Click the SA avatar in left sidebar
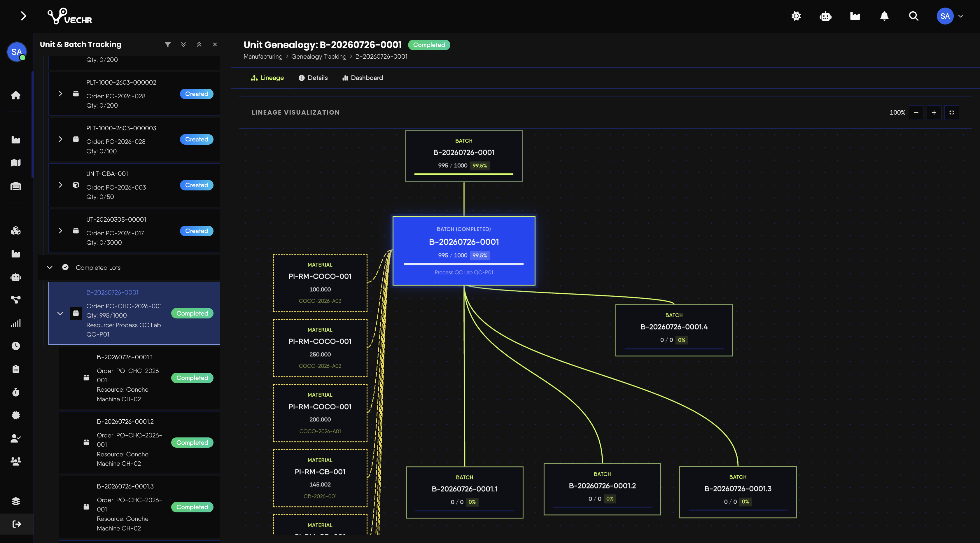980x543 pixels. point(16,52)
